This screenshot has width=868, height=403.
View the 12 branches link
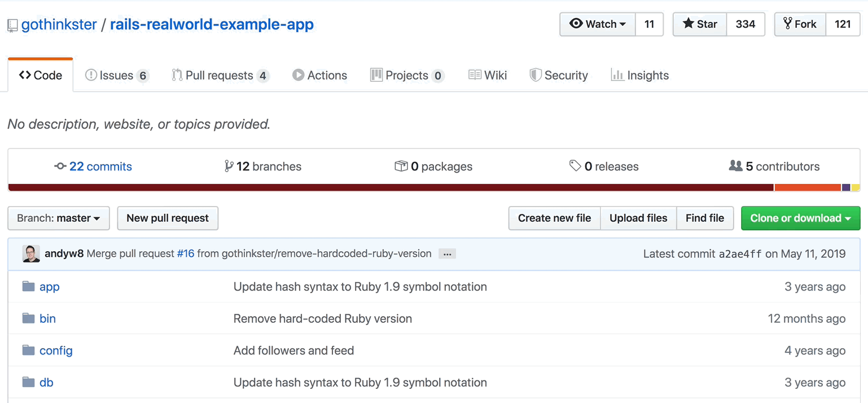[x=263, y=167]
